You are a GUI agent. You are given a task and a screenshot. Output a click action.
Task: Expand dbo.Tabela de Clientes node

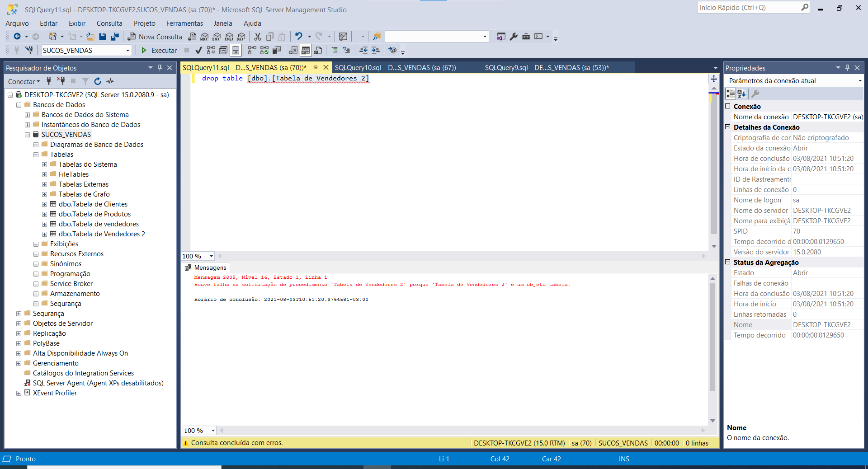click(44, 204)
